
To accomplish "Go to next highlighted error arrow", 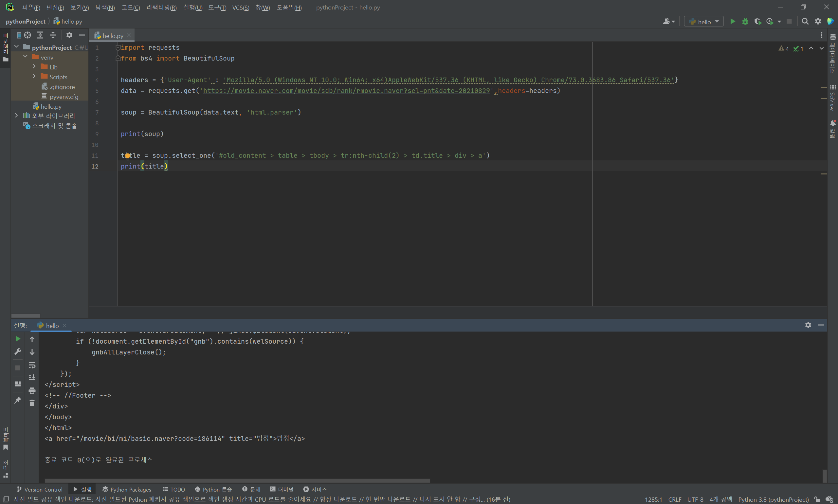I will (821, 48).
